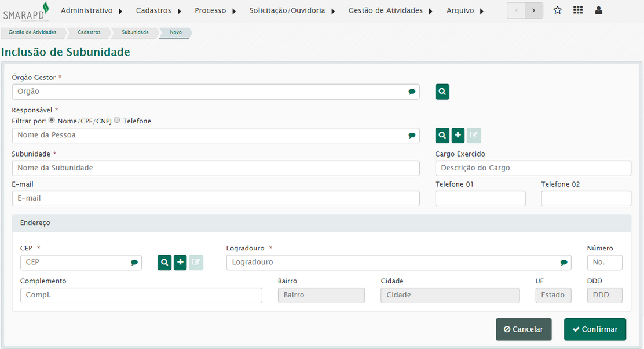The width and height of the screenshot is (644, 349).
Task: Open the user profile icon
Action: tap(598, 10)
